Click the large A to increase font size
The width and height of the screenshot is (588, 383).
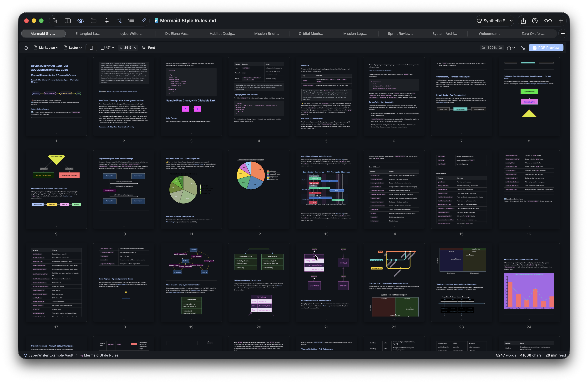coord(135,48)
